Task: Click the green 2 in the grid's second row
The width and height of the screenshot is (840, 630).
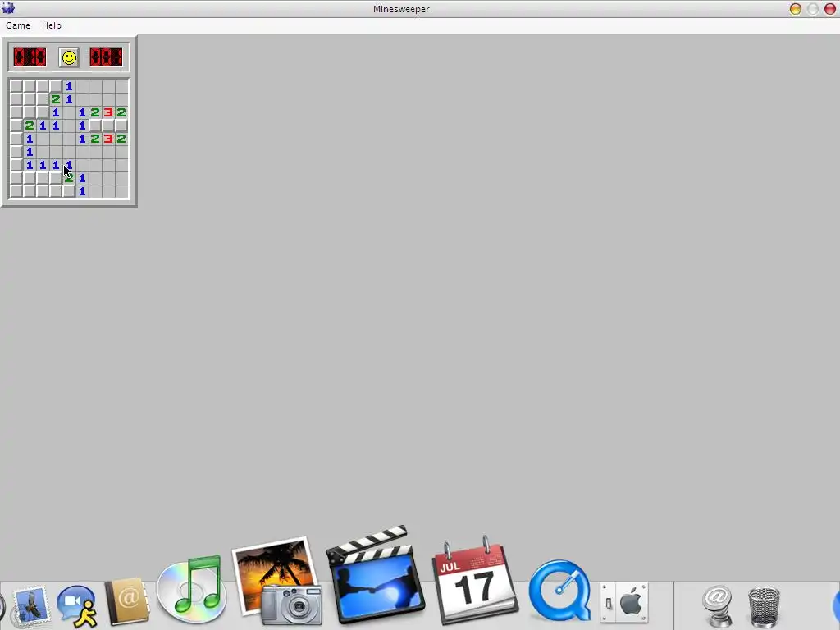Action: (x=56, y=99)
